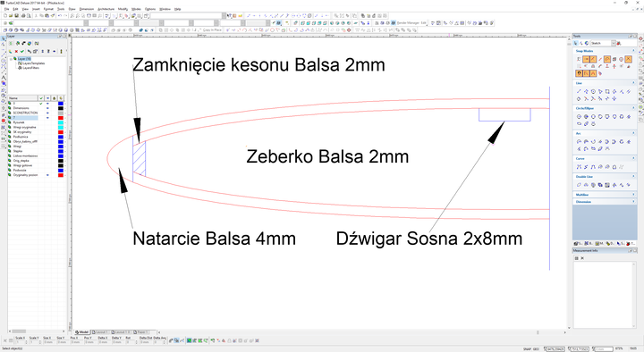Click the Print icon in toolbar
644x352 pixels.
[x=23, y=15]
